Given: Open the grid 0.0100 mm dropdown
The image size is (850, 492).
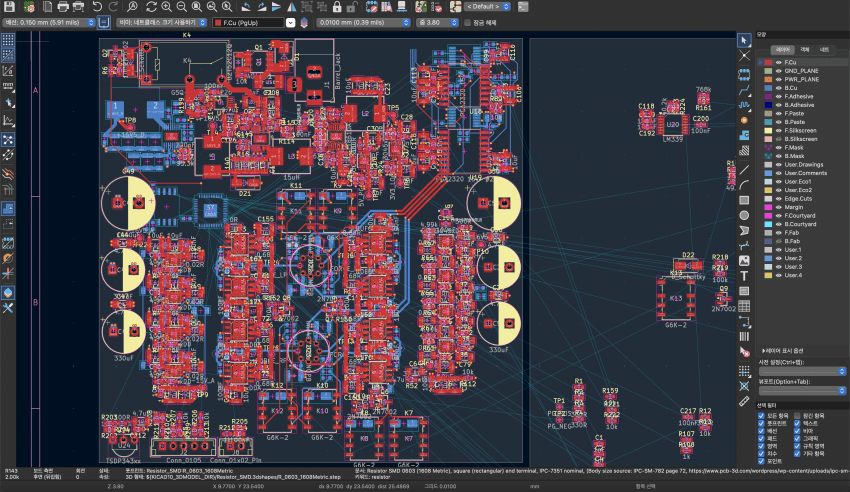Looking at the screenshot, I should (x=364, y=23).
